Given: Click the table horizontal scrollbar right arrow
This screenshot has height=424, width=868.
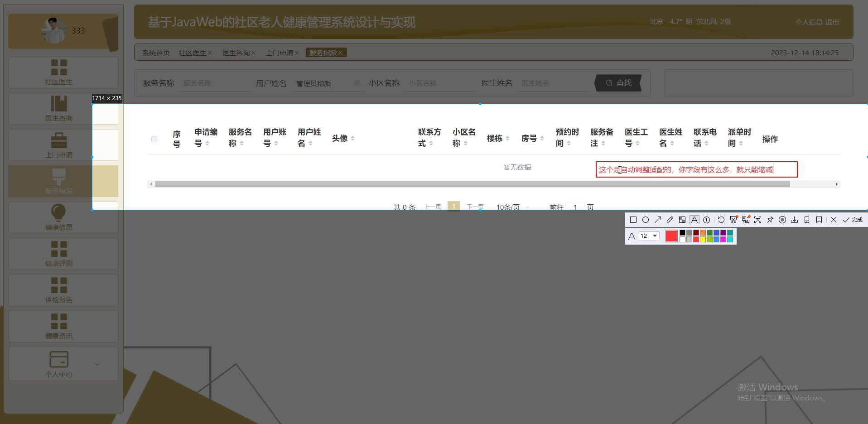Looking at the screenshot, I should click(836, 184).
